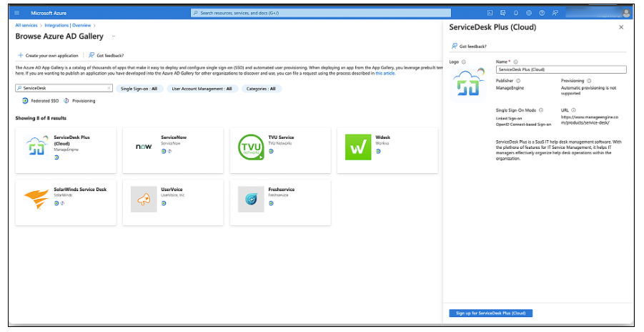Image resolution: width=644 pixels, height=332 pixels.
Task: Click the Single Sign On Mode info icon
Action: (541, 110)
